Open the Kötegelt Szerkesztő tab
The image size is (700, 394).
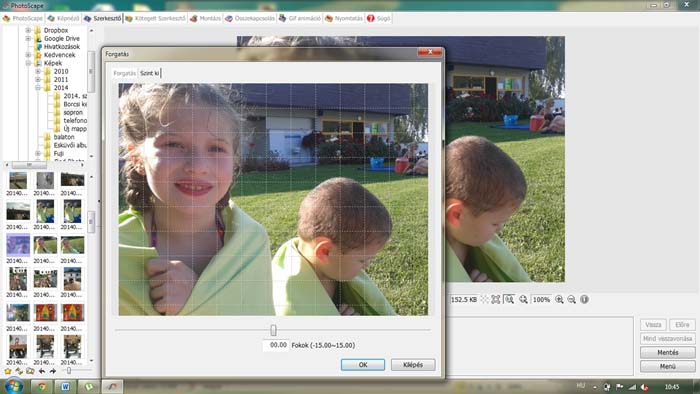coord(155,18)
